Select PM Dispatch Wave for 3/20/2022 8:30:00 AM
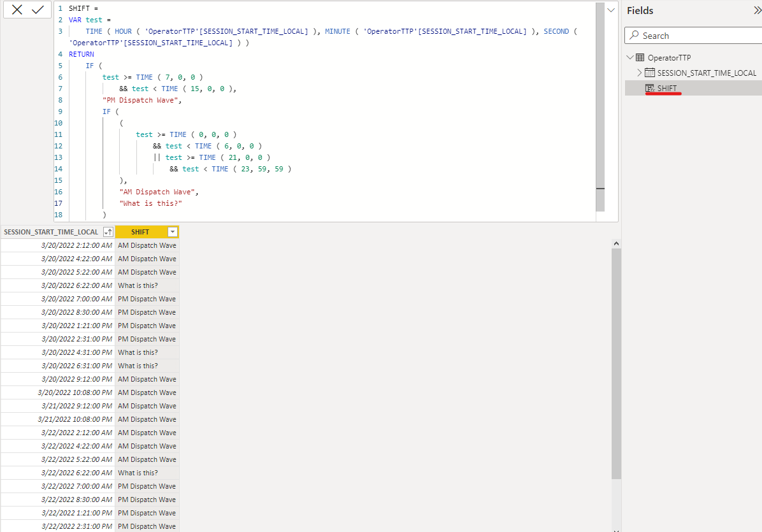Image resolution: width=762 pixels, height=532 pixels. 147,312
